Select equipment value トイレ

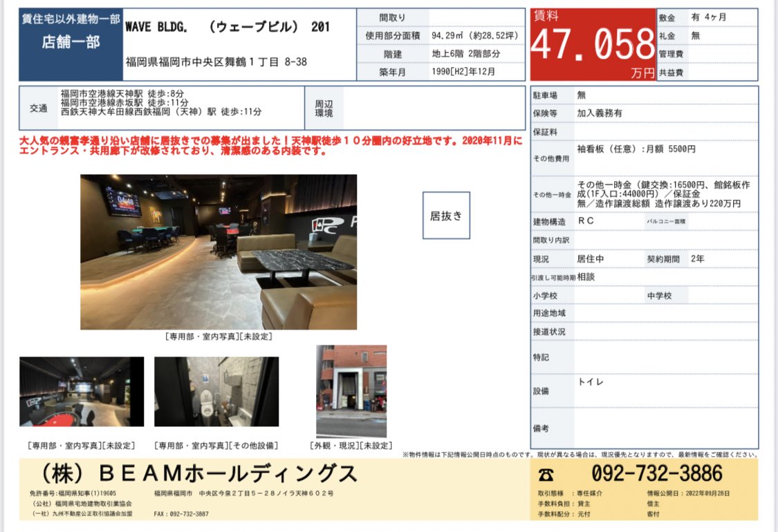(x=591, y=382)
